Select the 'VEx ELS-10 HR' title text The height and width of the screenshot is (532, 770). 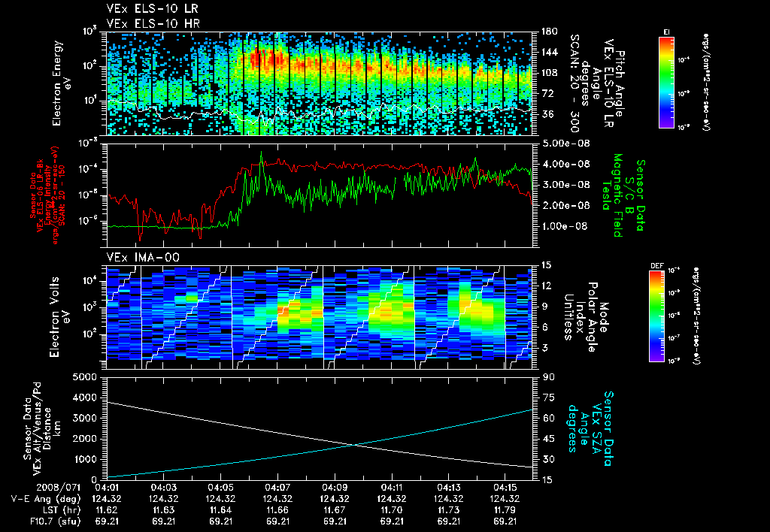pos(153,23)
